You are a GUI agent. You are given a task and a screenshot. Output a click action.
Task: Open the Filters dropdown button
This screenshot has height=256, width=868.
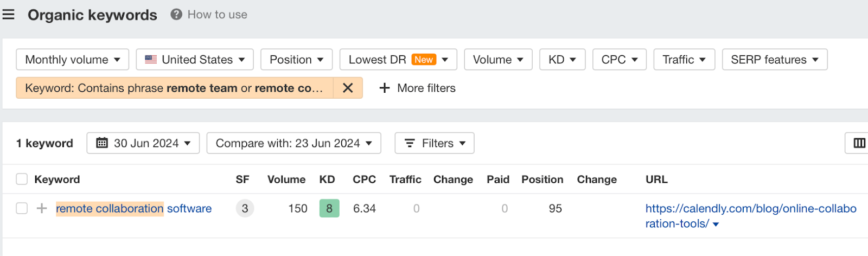click(x=435, y=143)
